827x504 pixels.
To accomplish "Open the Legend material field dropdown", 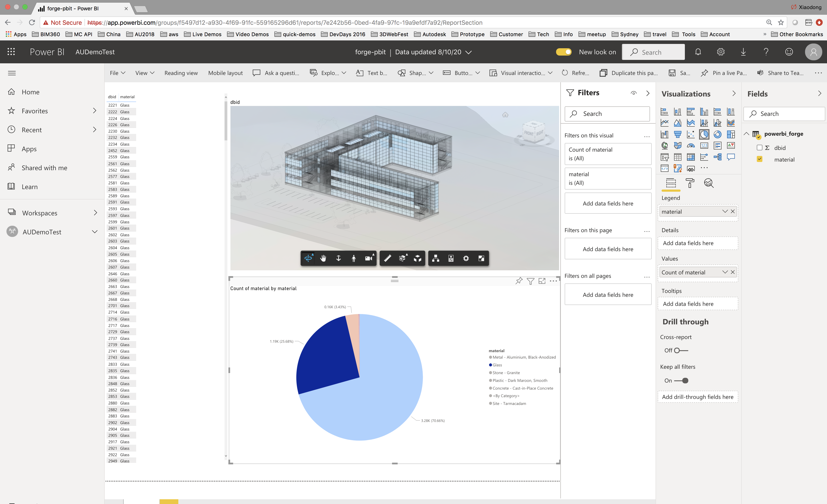I will [x=725, y=211].
